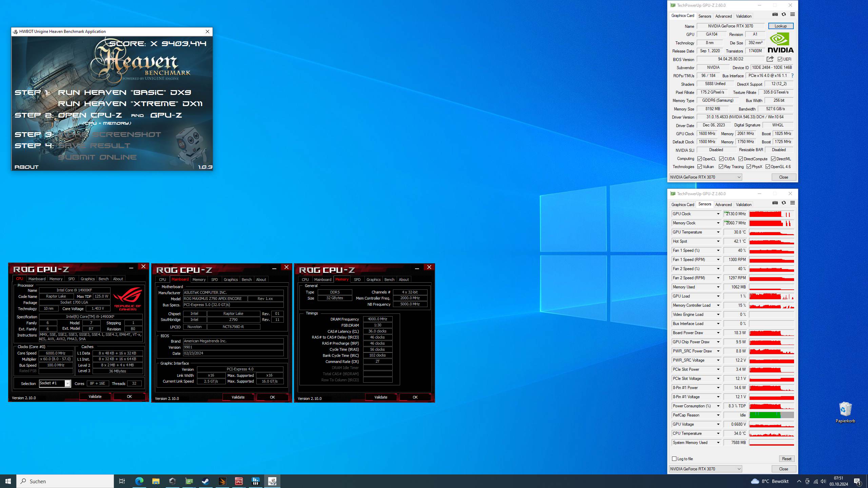868x488 pixels.
Task: Expand the Board Power Draw sensor dropdown
Action: tap(718, 333)
